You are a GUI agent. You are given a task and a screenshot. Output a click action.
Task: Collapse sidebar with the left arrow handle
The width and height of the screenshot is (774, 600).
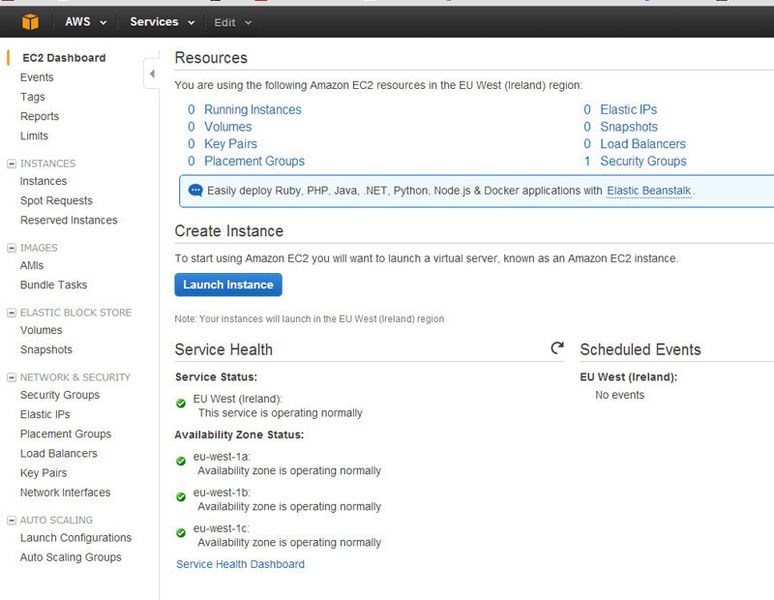[x=152, y=74]
